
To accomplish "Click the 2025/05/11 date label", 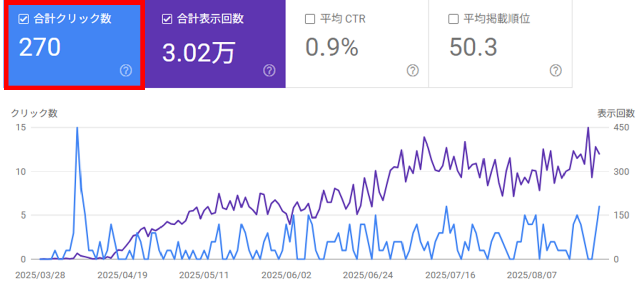I will (204, 275).
